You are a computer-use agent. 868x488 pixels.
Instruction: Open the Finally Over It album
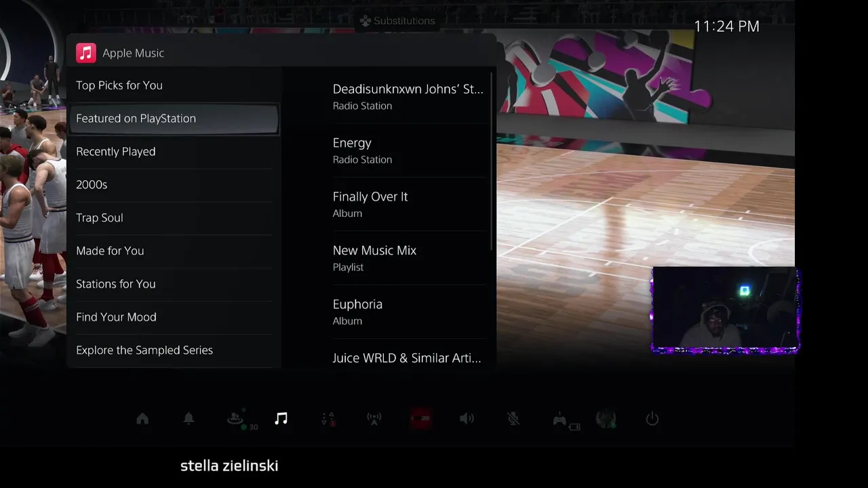[409, 204]
